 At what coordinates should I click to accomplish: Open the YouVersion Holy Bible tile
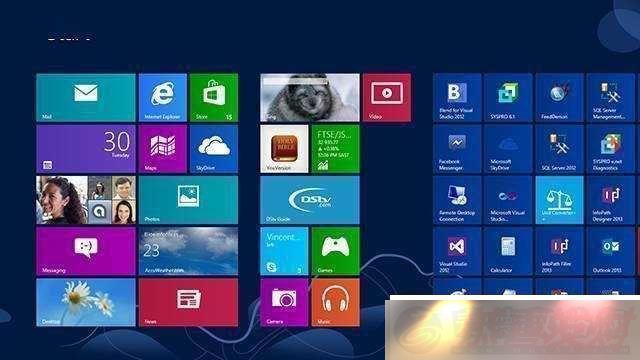click(x=284, y=149)
